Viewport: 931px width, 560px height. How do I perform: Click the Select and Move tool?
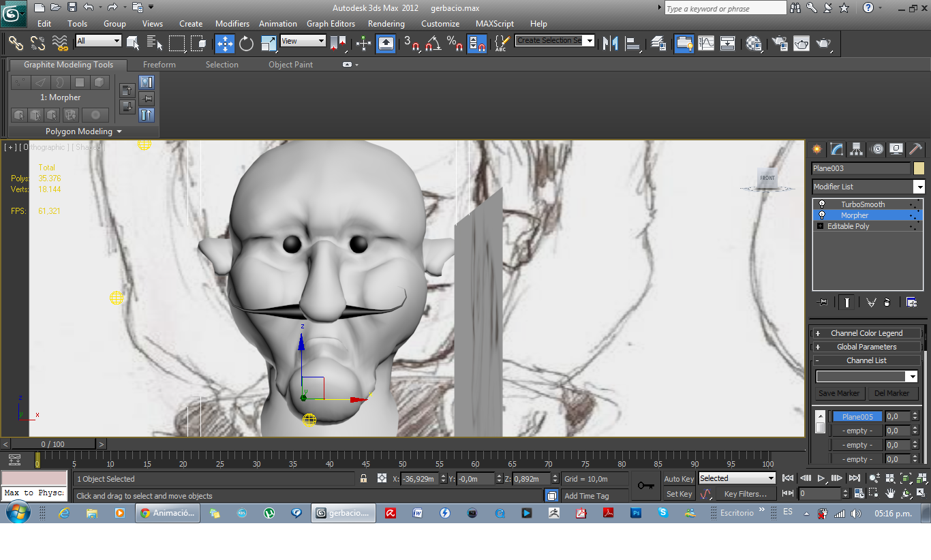click(224, 44)
